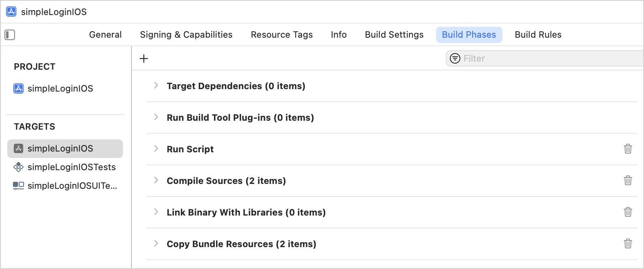Select simpleLoginIOS project icon in sidebar
The height and width of the screenshot is (269, 644).
pos(19,88)
